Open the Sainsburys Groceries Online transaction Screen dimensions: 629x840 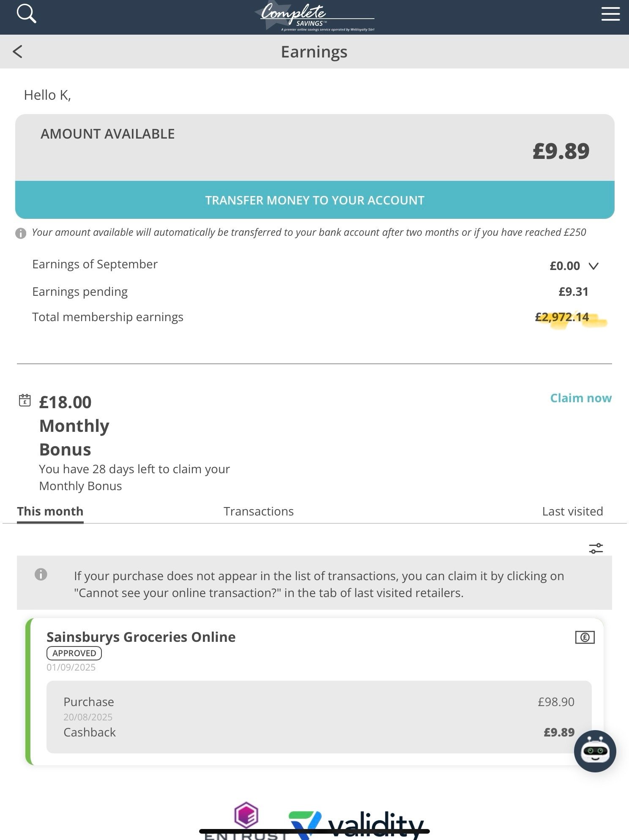click(315, 692)
